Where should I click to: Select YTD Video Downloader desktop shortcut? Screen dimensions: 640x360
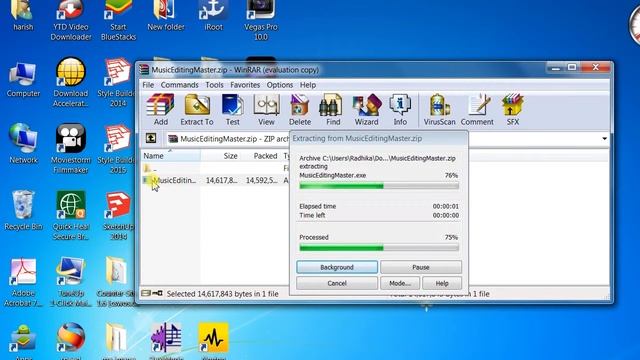click(x=71, y=20)
